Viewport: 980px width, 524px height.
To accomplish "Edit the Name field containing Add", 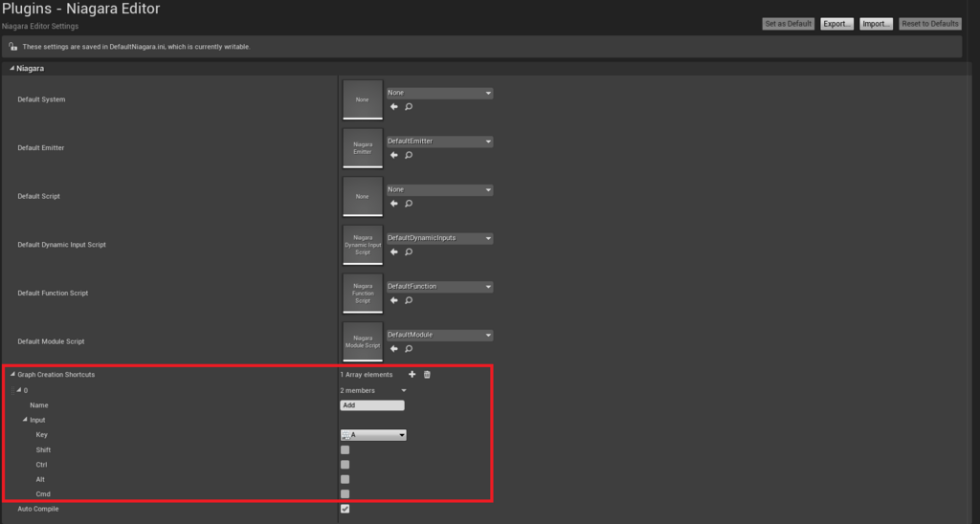I will (372, 405).
